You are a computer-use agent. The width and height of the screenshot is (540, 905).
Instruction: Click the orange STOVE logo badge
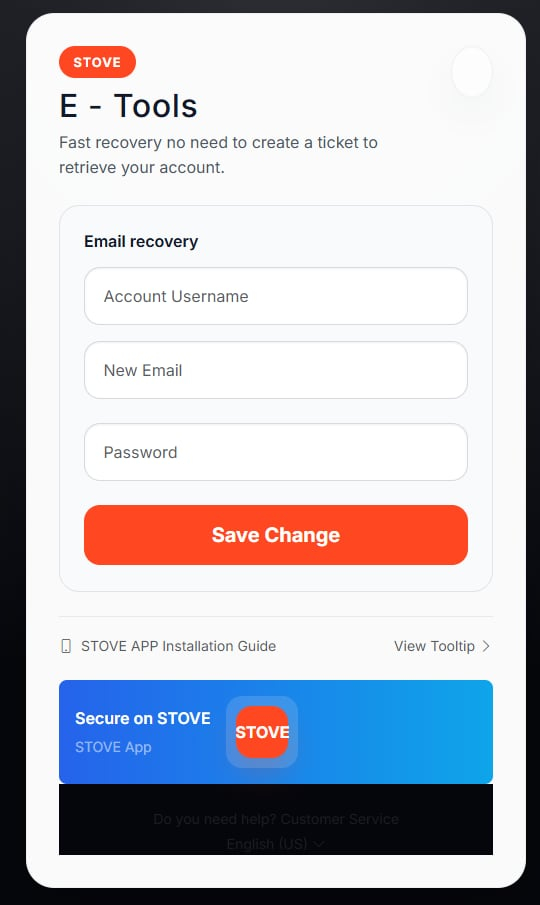click(98, 62)
